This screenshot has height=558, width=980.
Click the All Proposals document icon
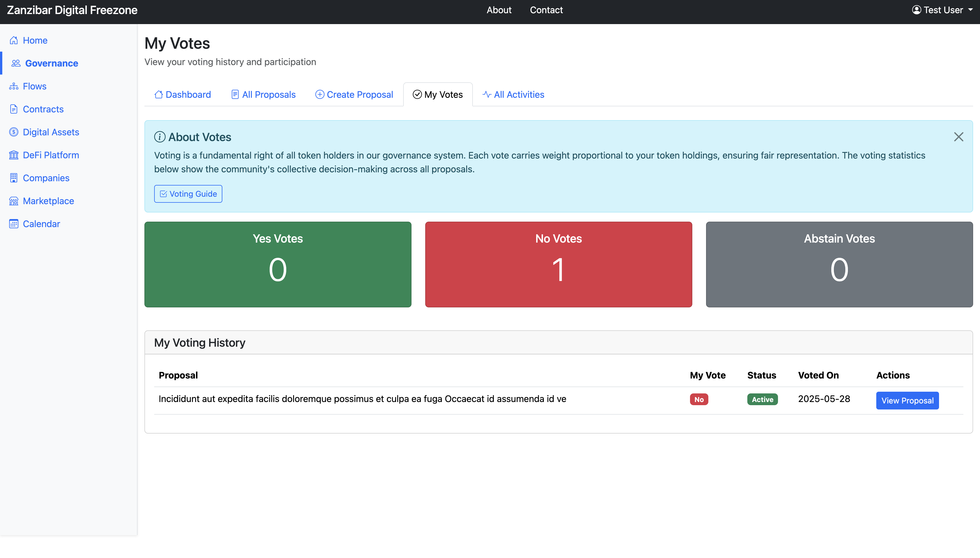coord(235,94)
